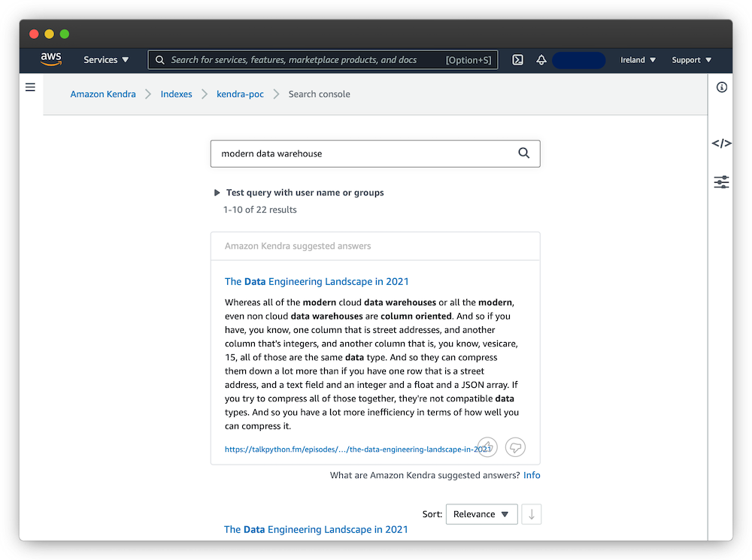The height and width of the screenshot is (560, 752).
Task: Toggle the hamburger side navigation menu
Action: pos(30,87)
